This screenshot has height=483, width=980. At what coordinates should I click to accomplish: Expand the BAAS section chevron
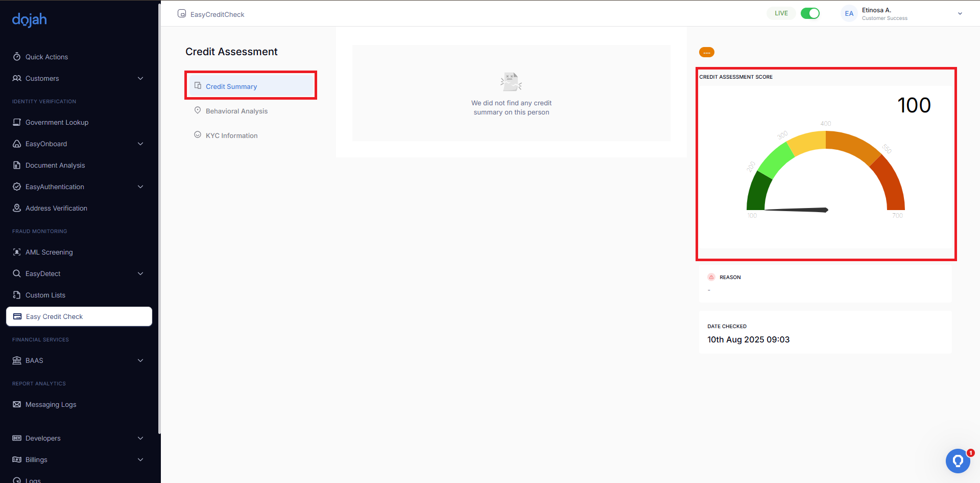[x=140, y=360]
